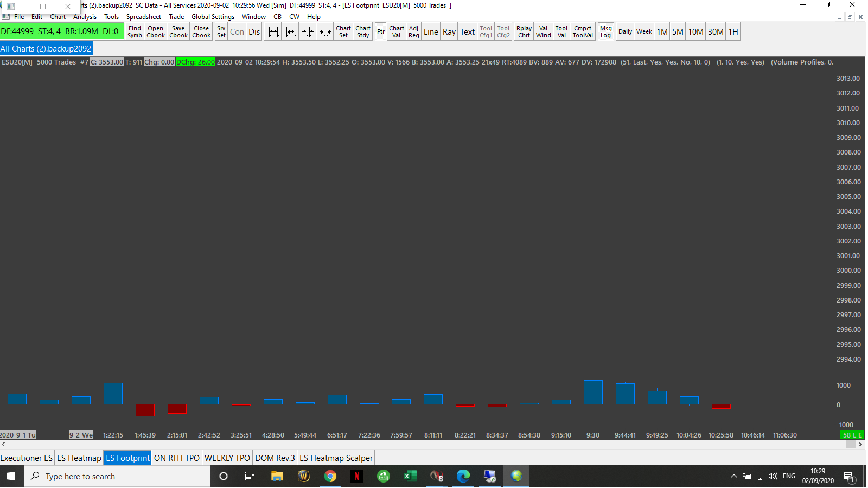The height and width of the screenshot is (488, 868).
Task: Open the Help menu
Action: click(x=314, y=17)
